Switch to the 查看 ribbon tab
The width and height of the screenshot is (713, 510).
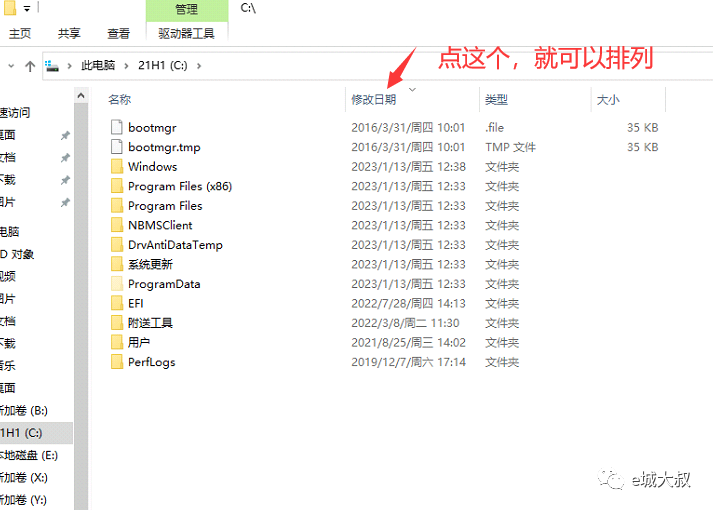[x=118, y=33]
